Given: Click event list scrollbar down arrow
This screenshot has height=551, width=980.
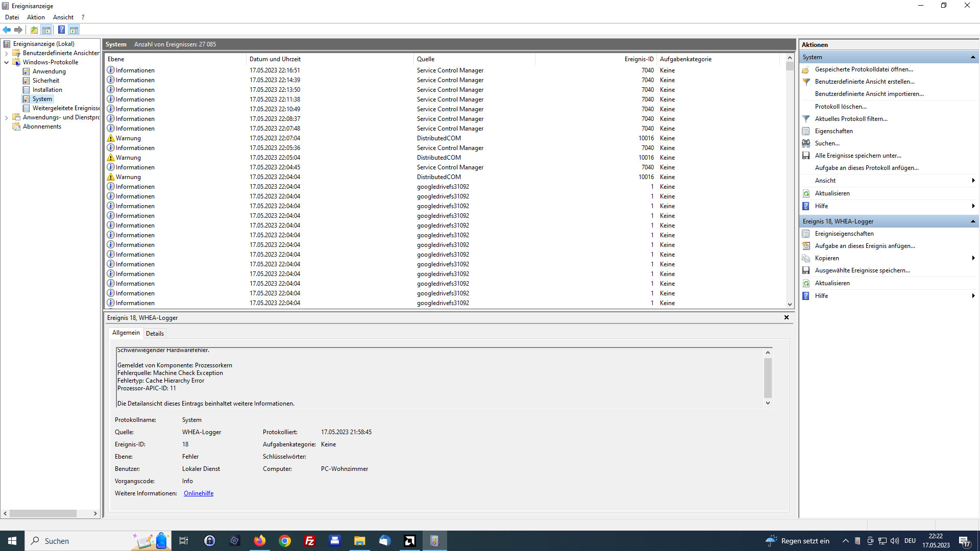Looking at the screenshot, I should pyautogui.click(x=790, y=305).
